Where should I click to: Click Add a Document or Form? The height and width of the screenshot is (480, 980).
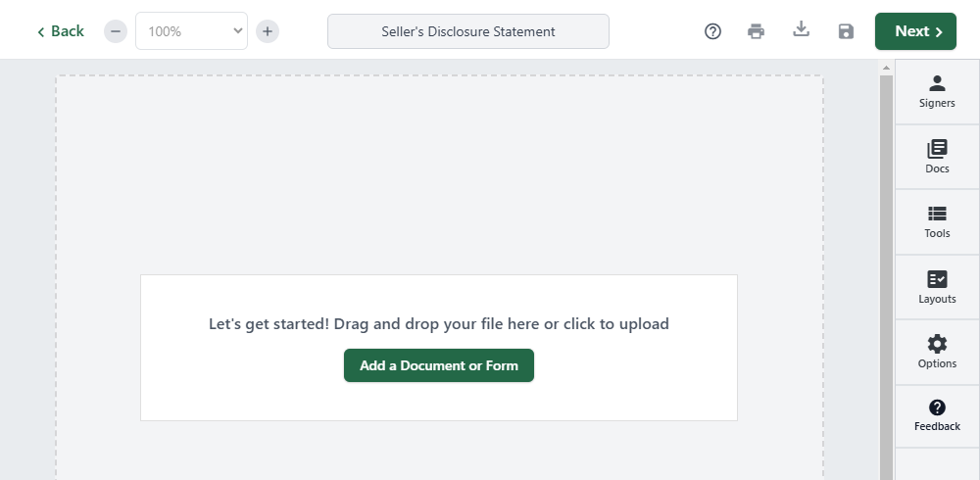(439, 365)
